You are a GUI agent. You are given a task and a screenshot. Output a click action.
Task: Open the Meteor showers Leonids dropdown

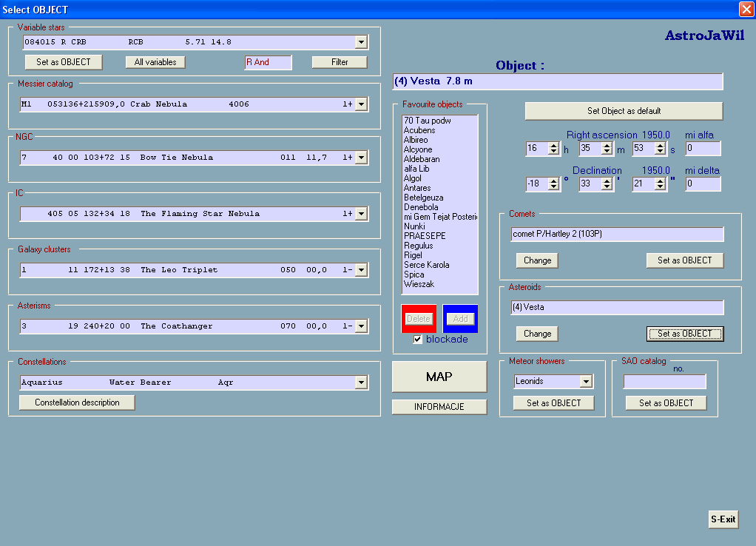tap(586, 382)
